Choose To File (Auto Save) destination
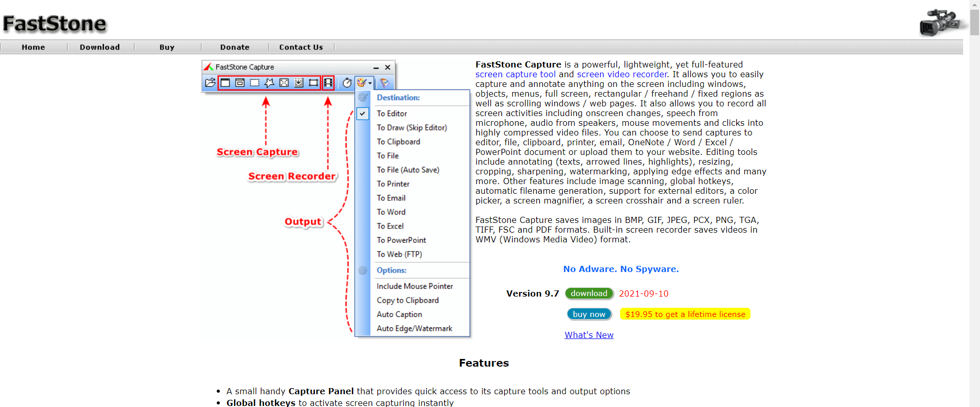The height and width of the screenshot is (407, 980). 408,170
